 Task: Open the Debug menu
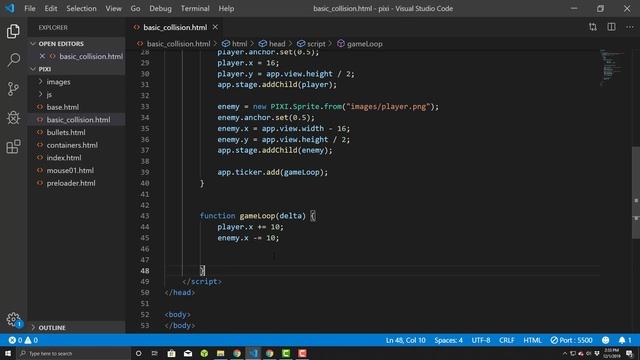(160, 8)
